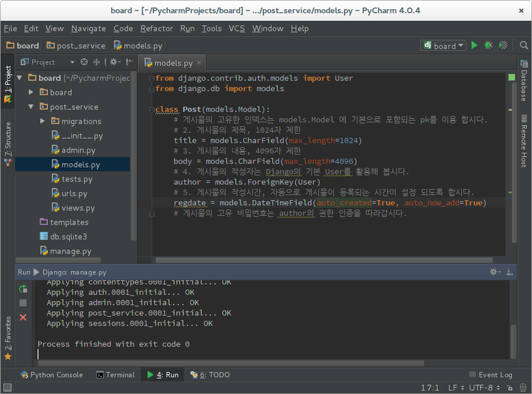Open Project panel settings gear
The width and height of the screenshot is (532, 394).
[114, 62]
